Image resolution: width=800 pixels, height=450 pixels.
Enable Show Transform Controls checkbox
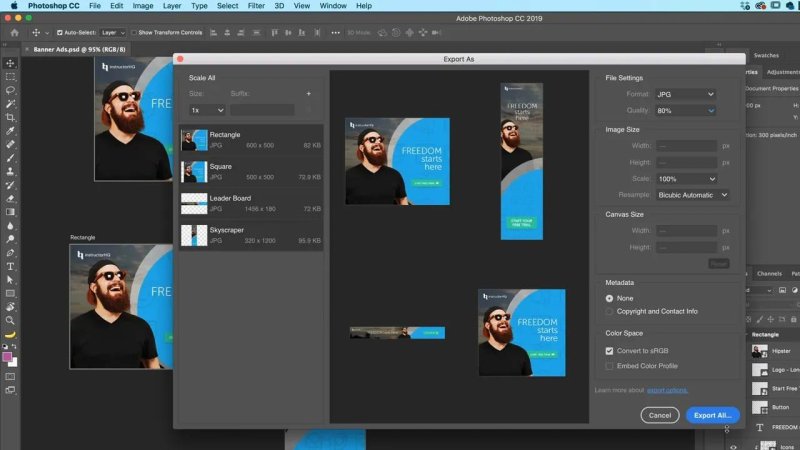click(x=134, y=33)
